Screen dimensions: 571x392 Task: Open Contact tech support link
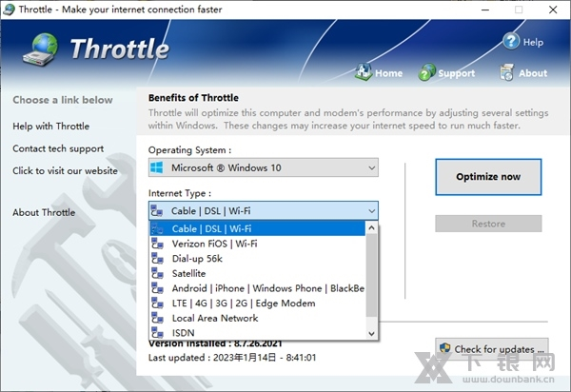[58, 148]
